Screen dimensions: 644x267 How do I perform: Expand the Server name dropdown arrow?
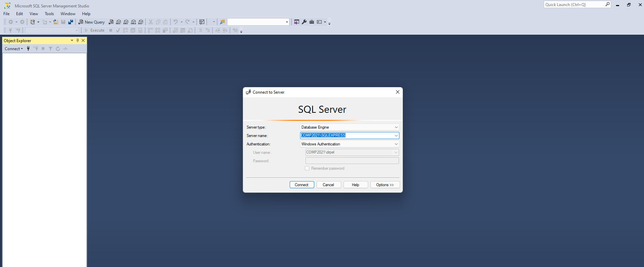396,135
